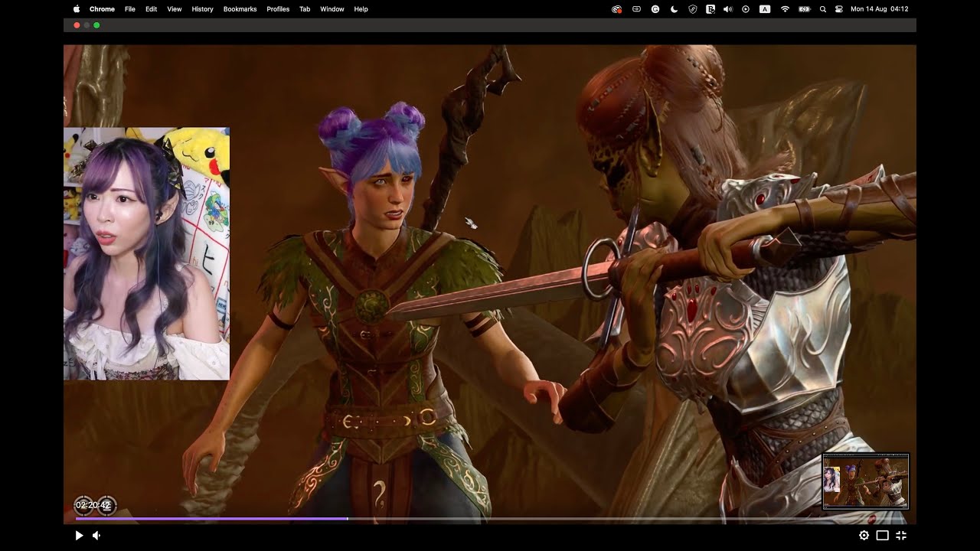Open the Grammarly G menu bar icon

point(655,9)
